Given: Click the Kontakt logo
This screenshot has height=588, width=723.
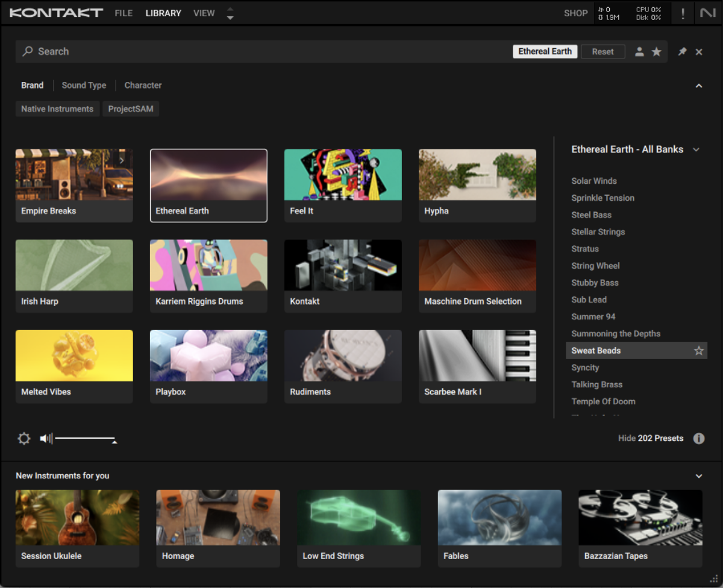Looking at the screenshot, I should pos(56,13).
